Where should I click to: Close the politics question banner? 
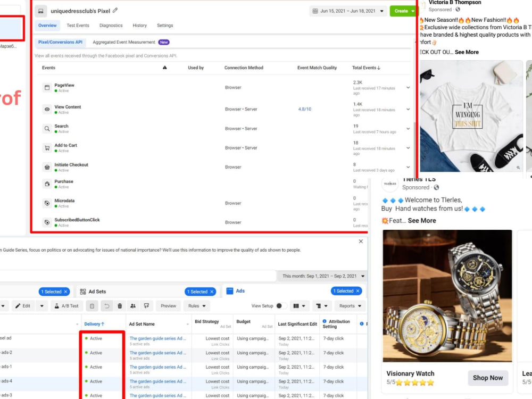pos(361,241)
